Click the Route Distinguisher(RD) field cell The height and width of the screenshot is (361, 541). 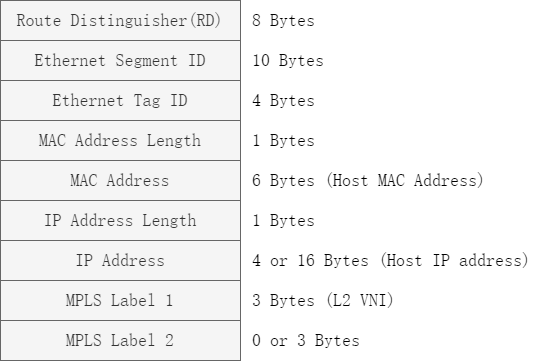coord(120,20)
